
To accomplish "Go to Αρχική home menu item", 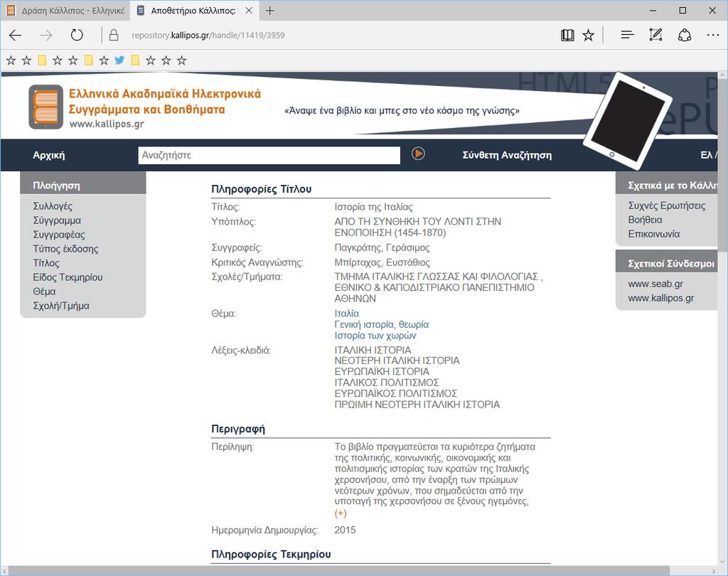I will click(49, 155).
